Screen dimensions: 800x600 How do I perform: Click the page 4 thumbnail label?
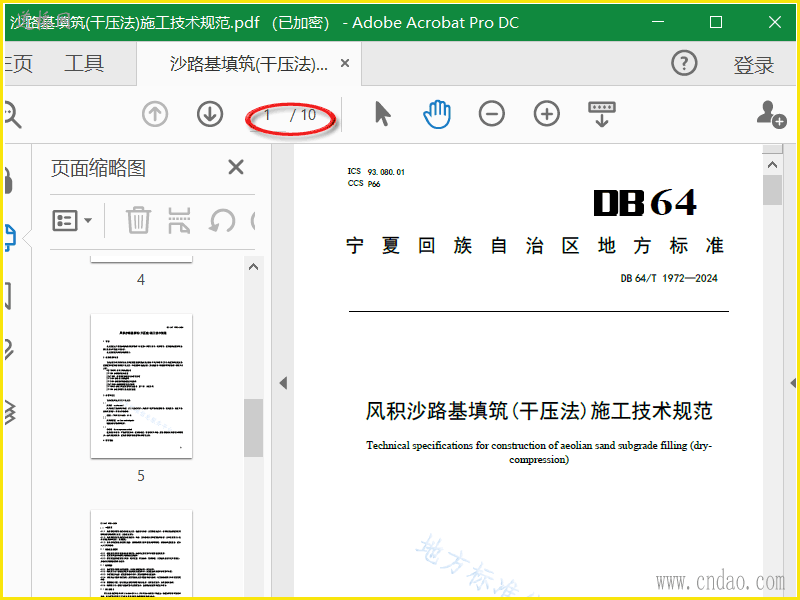click(x=141, y=280)
